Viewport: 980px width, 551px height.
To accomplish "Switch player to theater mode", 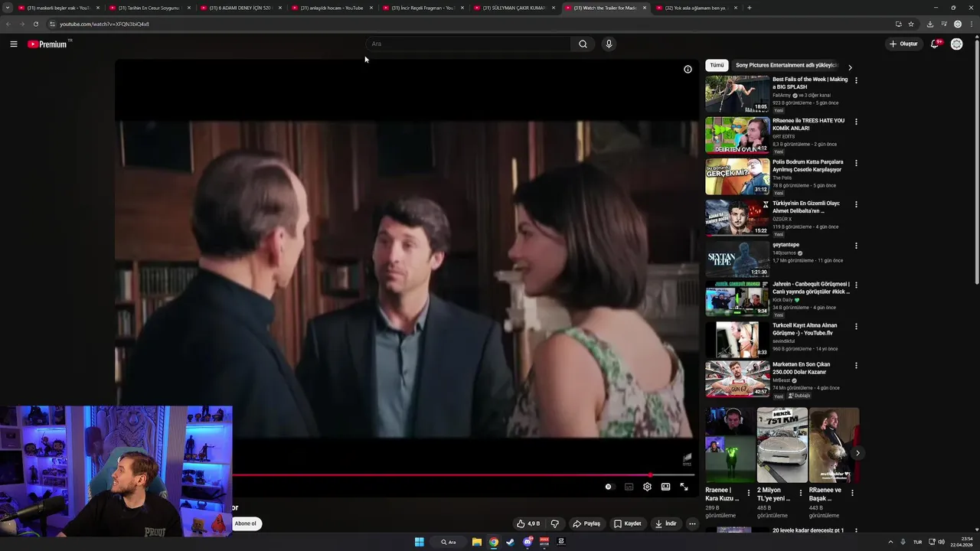I will (665, 487).
